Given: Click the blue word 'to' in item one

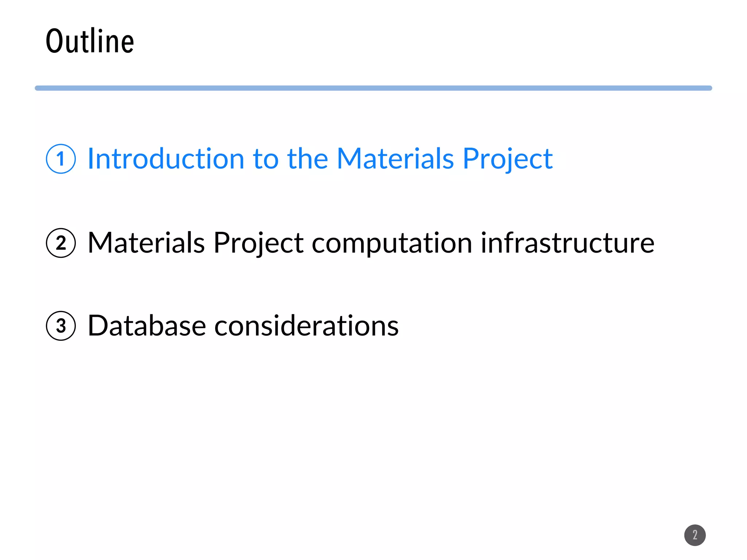Looking at the screenshot, I should (266, 160).
